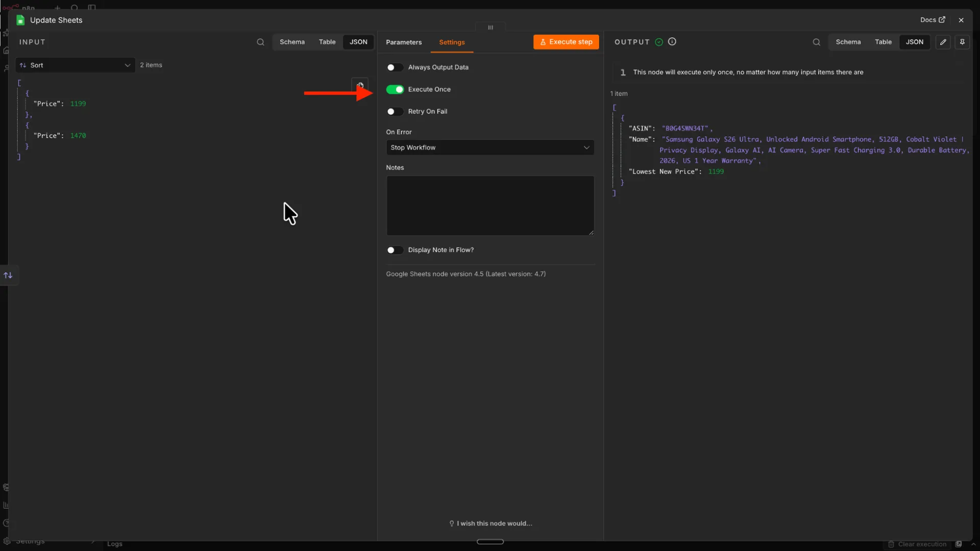The width and height of the screenshot is (980, 551).
Task: Click the pencil edit output icon
Action: (x=943, y=42)
